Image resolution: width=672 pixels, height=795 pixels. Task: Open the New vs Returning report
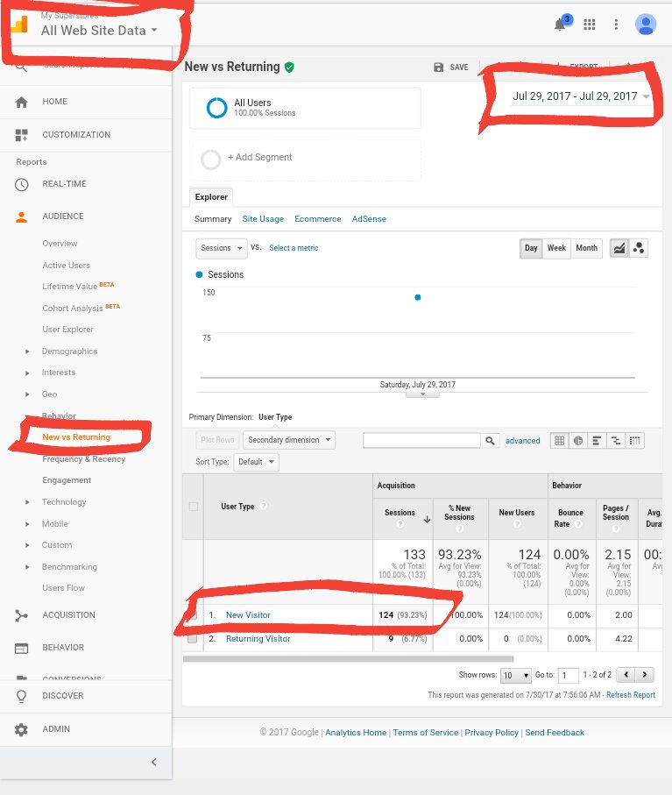(76, 437)
